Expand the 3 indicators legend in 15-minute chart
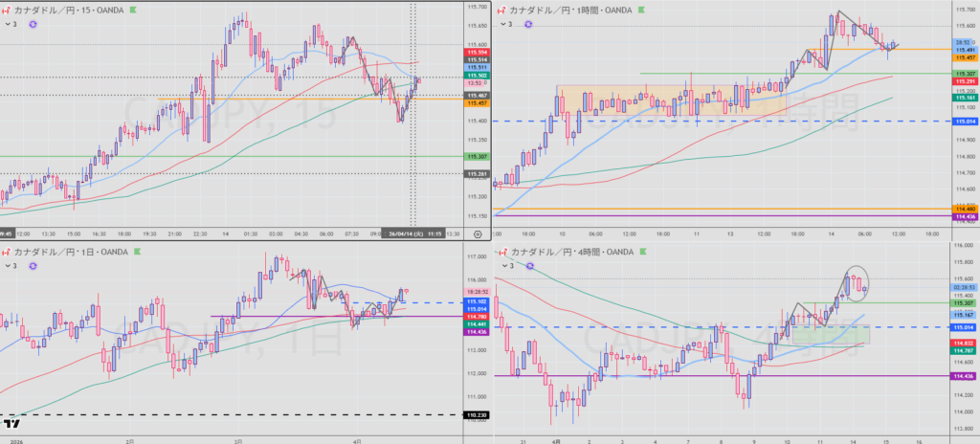 [x=9, y=24]
